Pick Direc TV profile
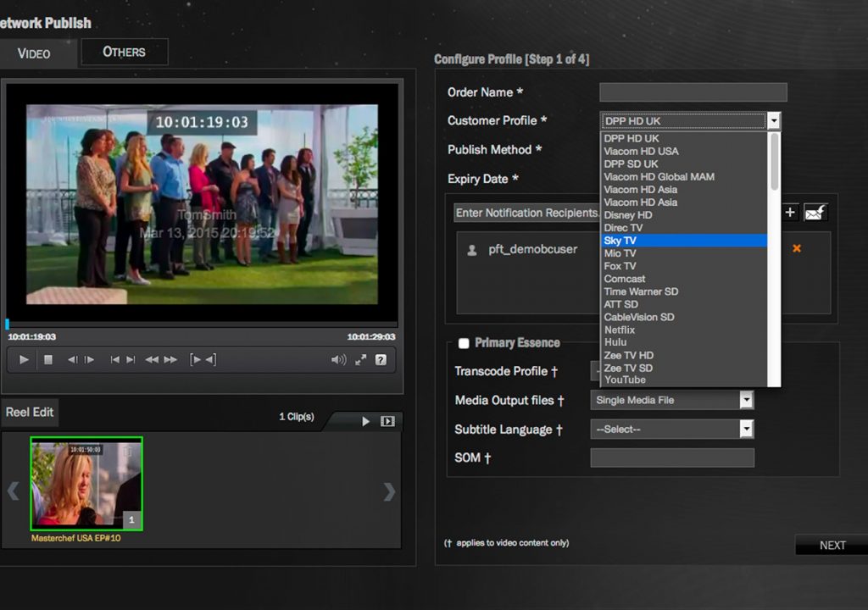The height and width of the screenshot is (610, 868). coord(684,228)
